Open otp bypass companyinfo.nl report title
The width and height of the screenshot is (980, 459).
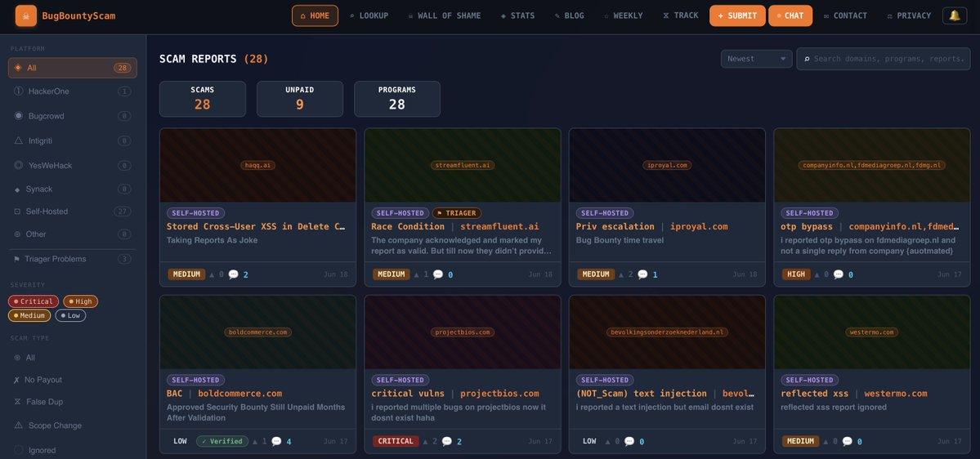click(x=870, y=227)
